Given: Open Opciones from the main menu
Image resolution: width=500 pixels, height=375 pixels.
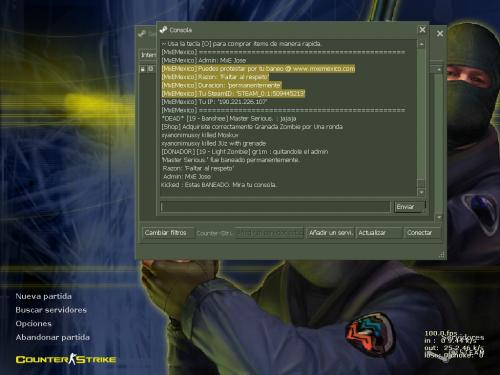Looking at the screenshot, I should (33, 323).
